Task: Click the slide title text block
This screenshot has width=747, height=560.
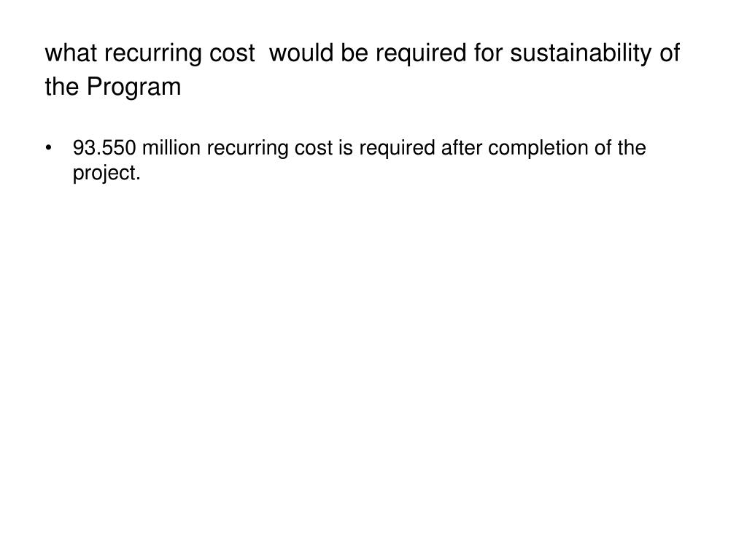Action: click(x=362, y=70)
